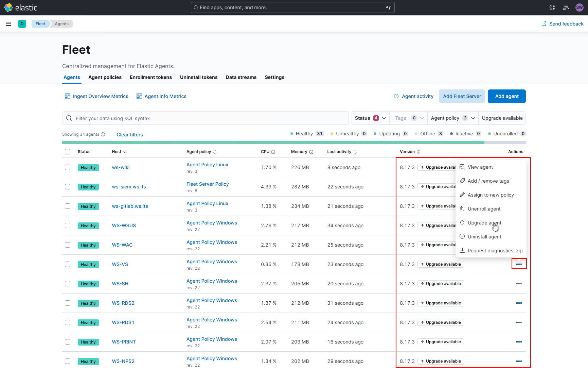Open actions menu for WS-PRINT row
This screenshot has height=368, width=588.
(519, 342)
